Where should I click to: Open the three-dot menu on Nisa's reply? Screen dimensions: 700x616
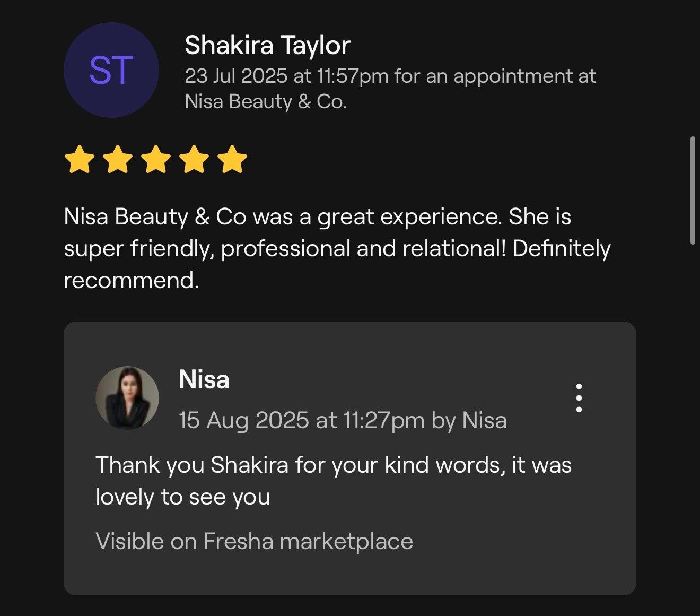(579, 398)
